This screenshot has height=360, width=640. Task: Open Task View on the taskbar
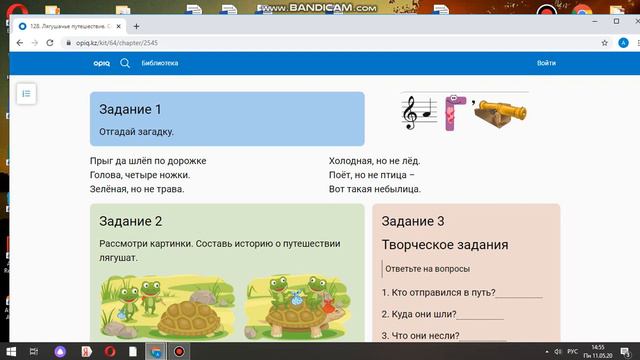[x=34, y=351]
